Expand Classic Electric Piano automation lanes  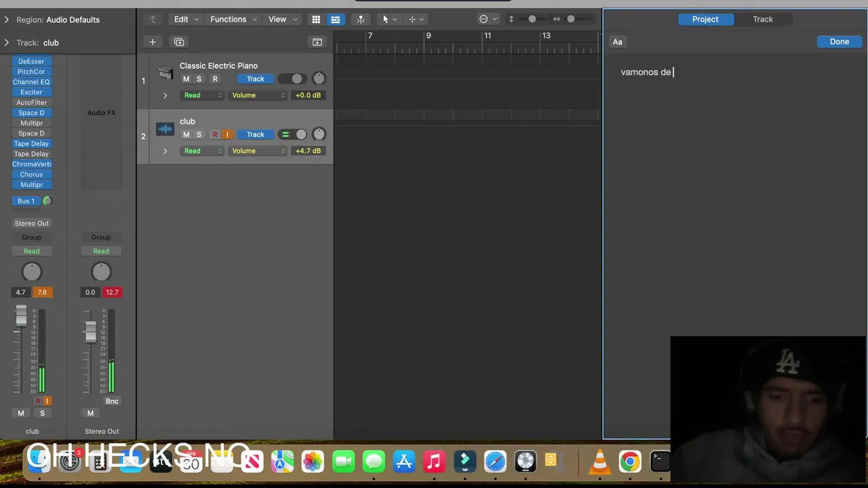click(x=165, y=96)
